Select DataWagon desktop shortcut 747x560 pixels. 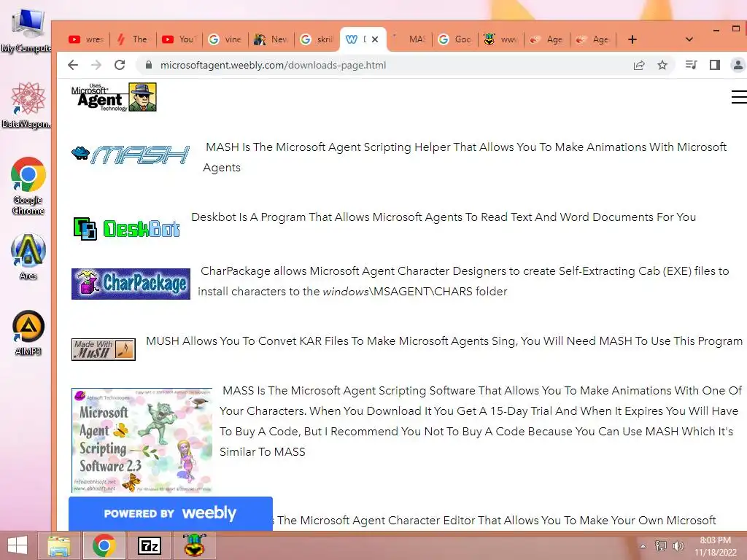point(27,105)
